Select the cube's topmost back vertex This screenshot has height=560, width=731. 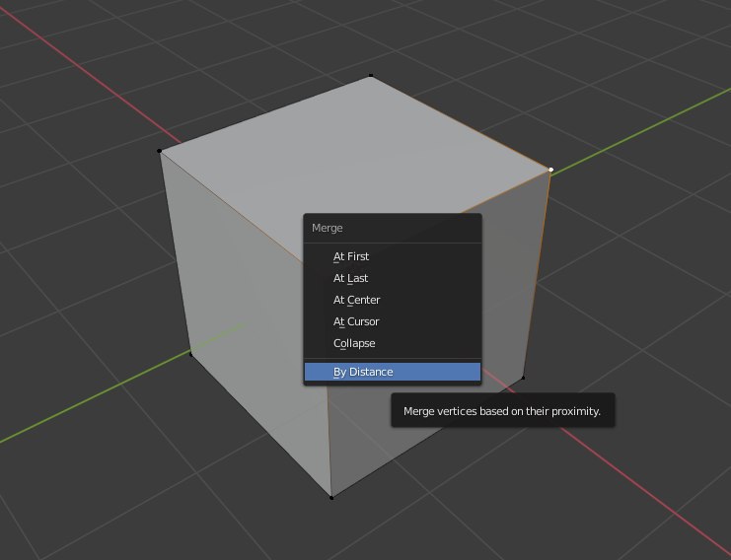point(371,75)
